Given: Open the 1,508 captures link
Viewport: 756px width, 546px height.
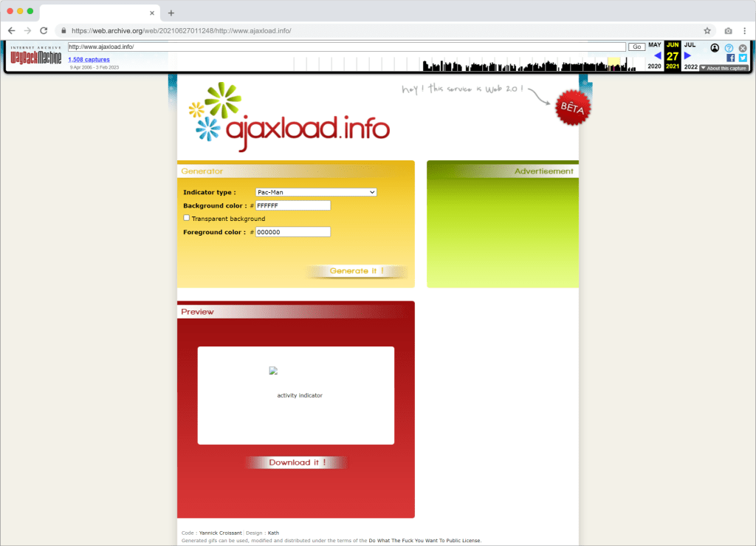Looking at the screenshot, I should pyautogui.click(x=89, y=59).
